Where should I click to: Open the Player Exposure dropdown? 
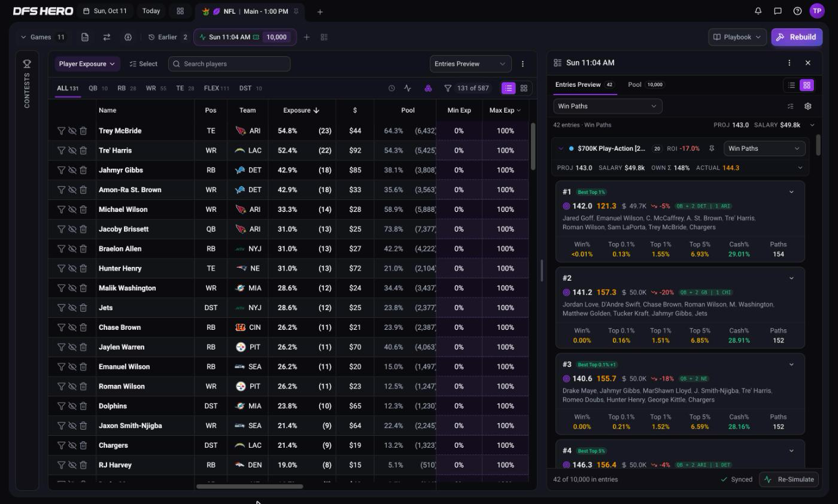[87, 63]
